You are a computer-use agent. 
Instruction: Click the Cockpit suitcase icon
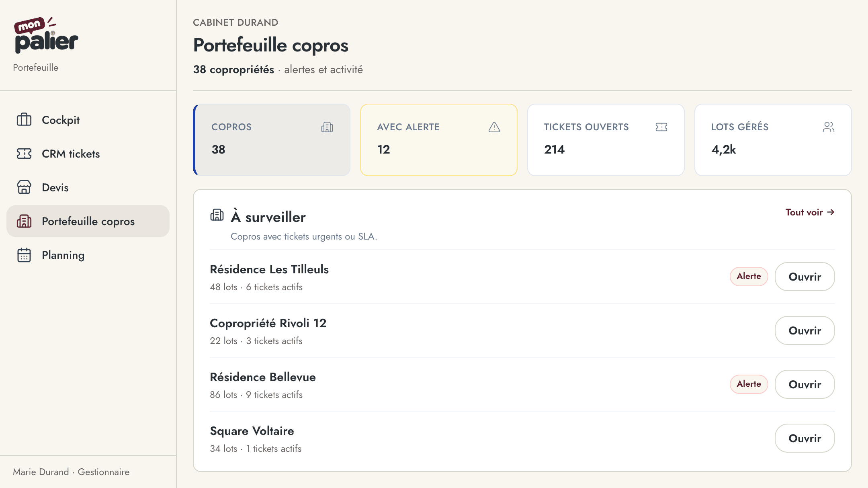(x=24, y=120)
